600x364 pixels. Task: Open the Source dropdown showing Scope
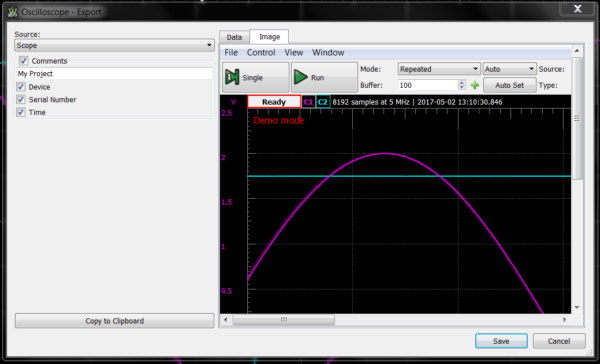[114, 45]
